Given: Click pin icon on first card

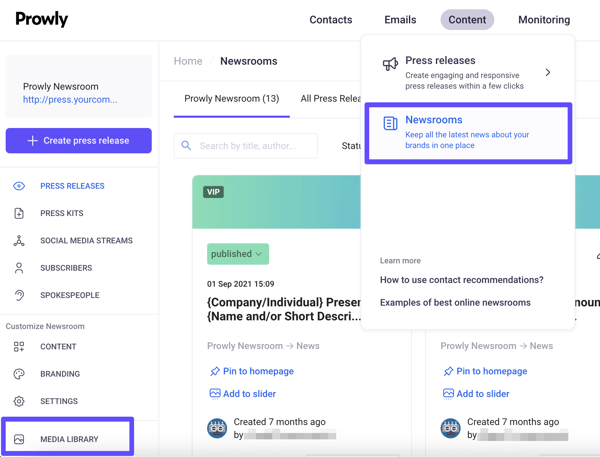Looking at the screenshot, I should (215, 371).
